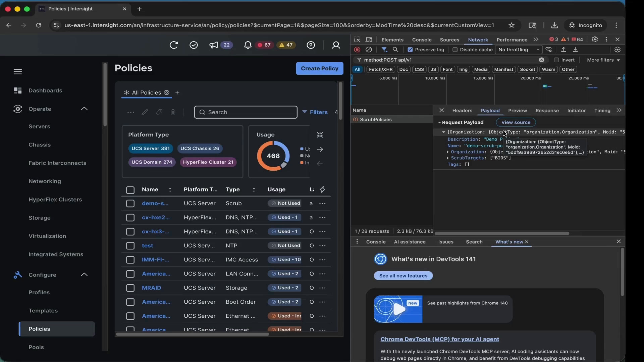
Task: Show next widget with the right arrow
Action: (320, 149)
